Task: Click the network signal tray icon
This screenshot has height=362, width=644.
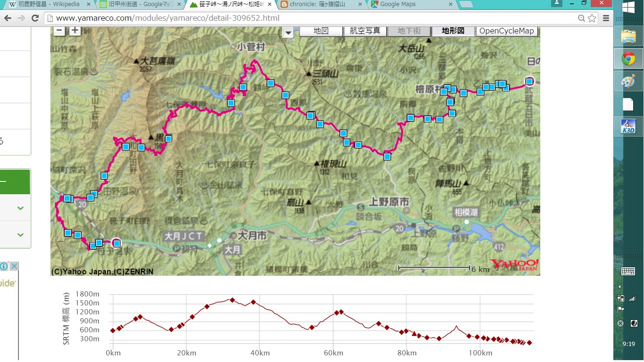Action: pos(632,298)
